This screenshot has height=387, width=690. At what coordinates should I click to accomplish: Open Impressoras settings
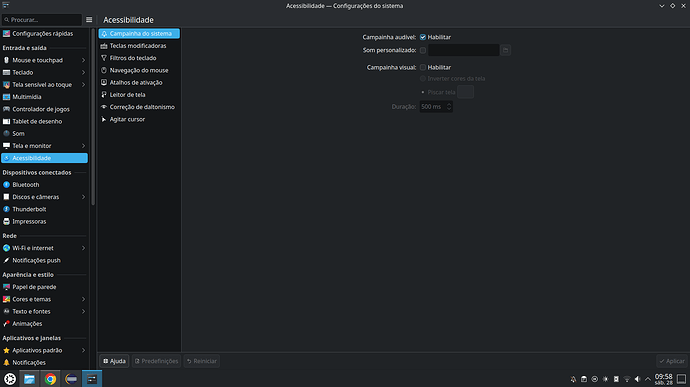(x=44, y=221)
